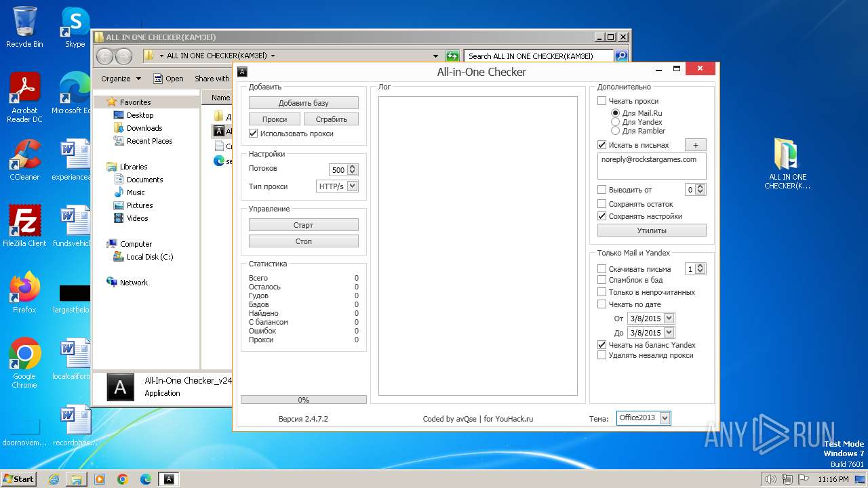This screenshot has height=488, width=868.
Task: Click Share with in Explorer toolbar
Action: pos(212,79)
